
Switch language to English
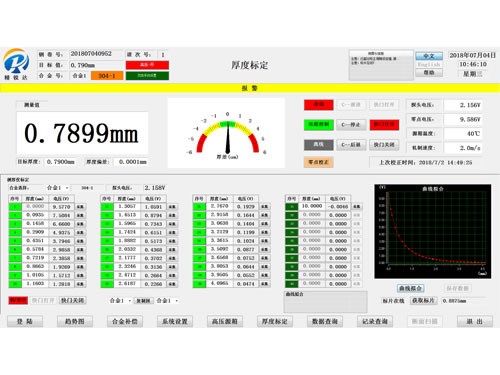[x=429, y=64]
